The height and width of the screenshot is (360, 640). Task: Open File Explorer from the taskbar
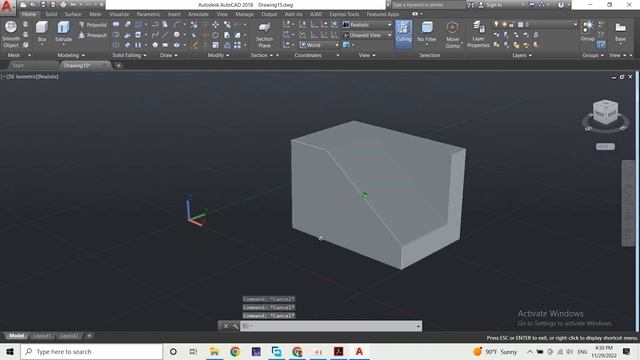[214, 351]
